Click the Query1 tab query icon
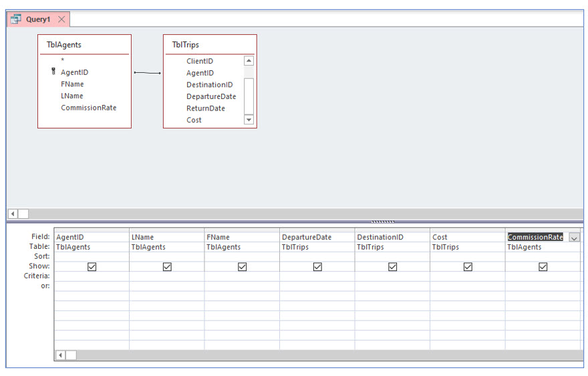The height and width of the screenshot is (376, 588). (x=16, y=19)
